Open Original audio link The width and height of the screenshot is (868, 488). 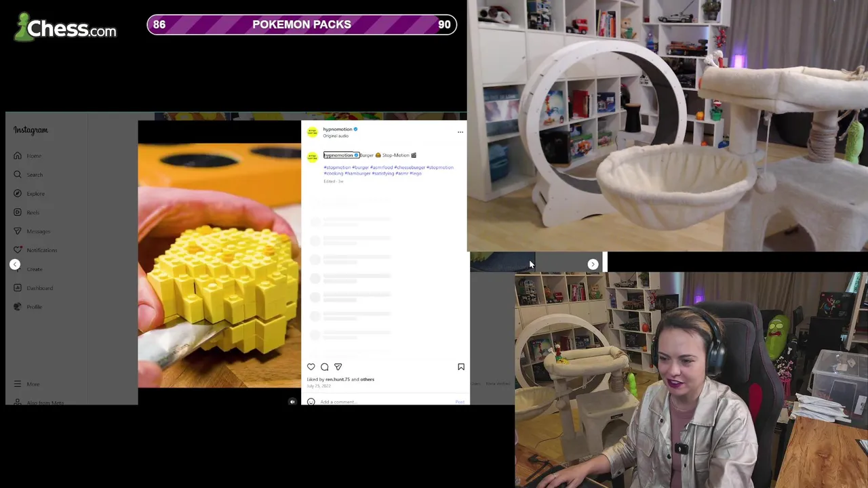[336, 136]
